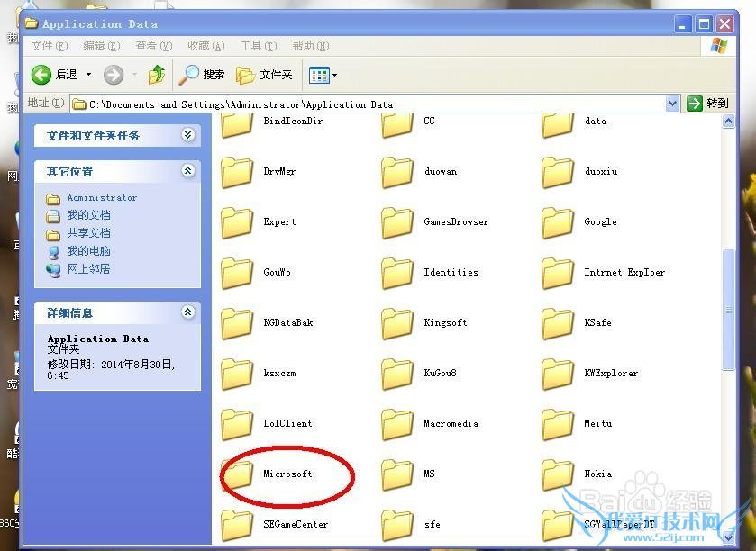This screenshot has height=551, width=756.
Task: Select the Macromedia folder icon
Action: pyautogui.click(x=397, y=424)
